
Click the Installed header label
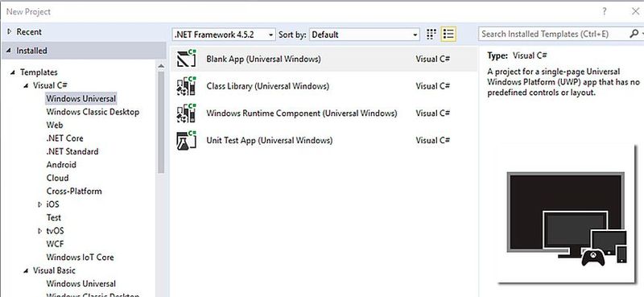pos(31,51)
